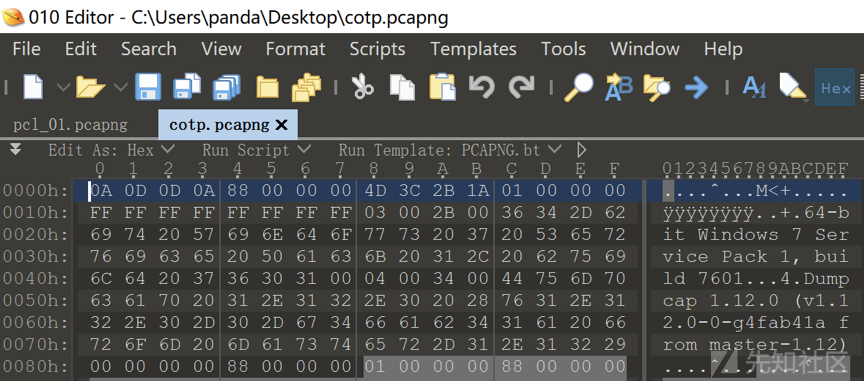Screen dimensions: 864x381
Task: Click the run template play triangle
Action: 581,150
